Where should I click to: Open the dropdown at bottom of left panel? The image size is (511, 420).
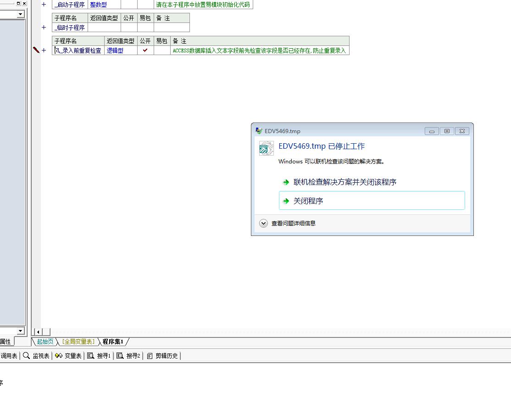coord(21,330)
